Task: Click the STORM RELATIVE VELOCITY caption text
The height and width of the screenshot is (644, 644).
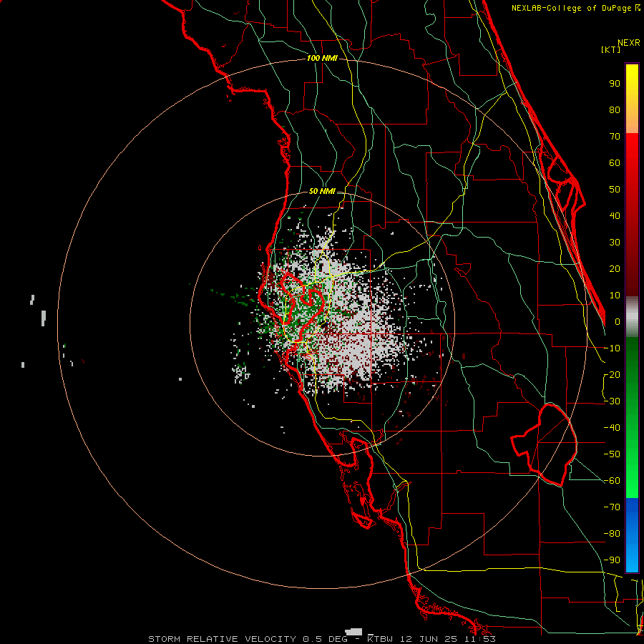Action: click(x=222, y=639)
